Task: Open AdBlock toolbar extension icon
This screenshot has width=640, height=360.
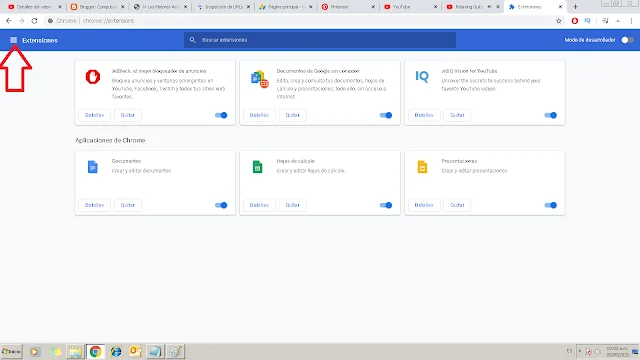Action: [575, 21]
